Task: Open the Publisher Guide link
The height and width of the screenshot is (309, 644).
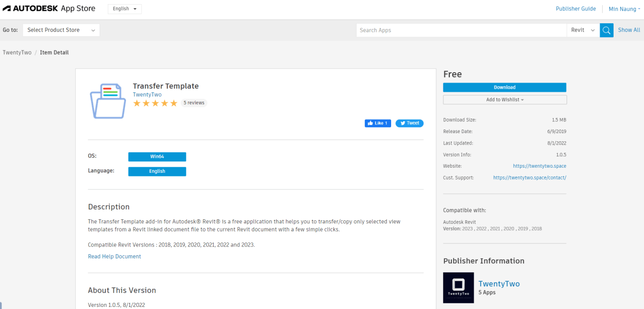Action: click(x=575, y=9)
